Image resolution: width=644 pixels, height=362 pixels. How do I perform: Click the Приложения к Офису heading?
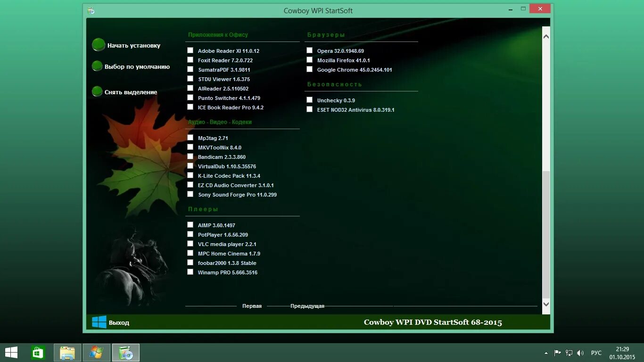pyautogui.click(x=218, y=35)
